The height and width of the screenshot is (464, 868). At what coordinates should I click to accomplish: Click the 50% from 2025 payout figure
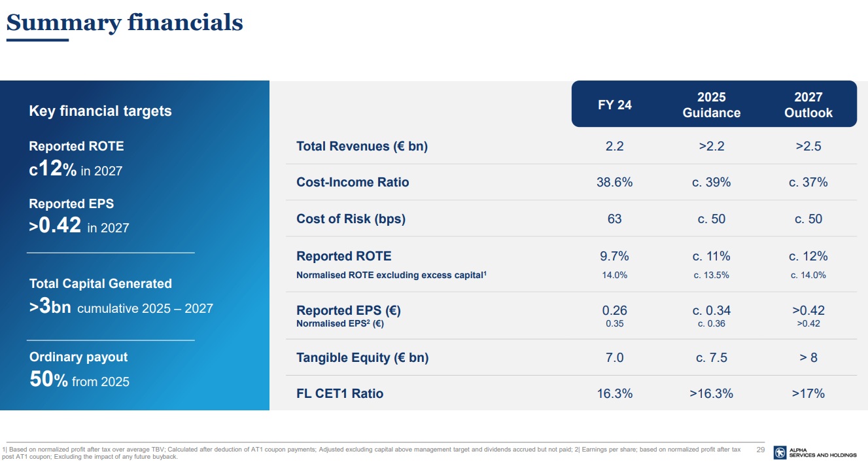click(79, 380)
